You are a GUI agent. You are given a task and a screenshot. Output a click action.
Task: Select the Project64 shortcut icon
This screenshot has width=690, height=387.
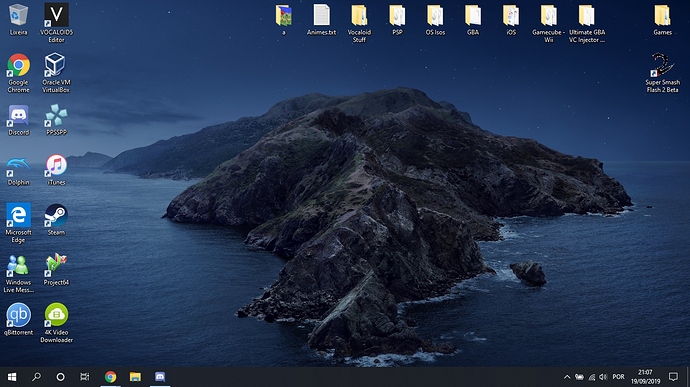click(56, 269)
